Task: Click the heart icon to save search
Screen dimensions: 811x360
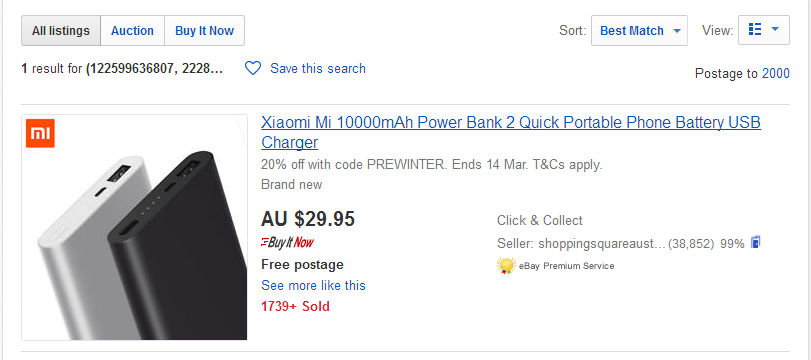Action: pyautogui.click(x=253, y=68)
